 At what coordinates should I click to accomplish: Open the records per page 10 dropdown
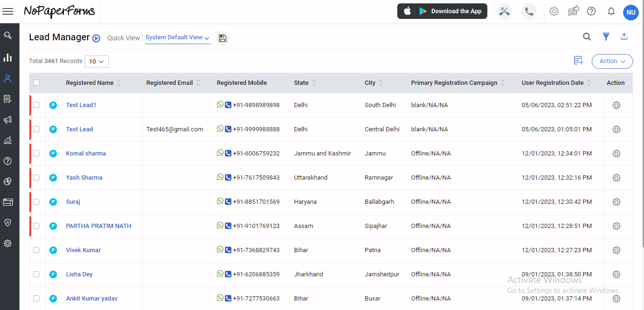96,61
